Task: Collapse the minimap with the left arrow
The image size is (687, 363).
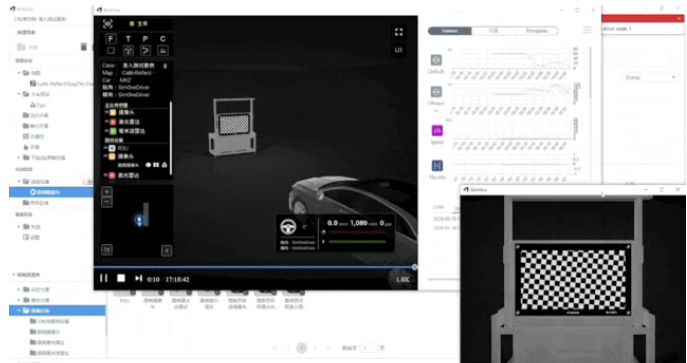Action: (x=166, y=250)
